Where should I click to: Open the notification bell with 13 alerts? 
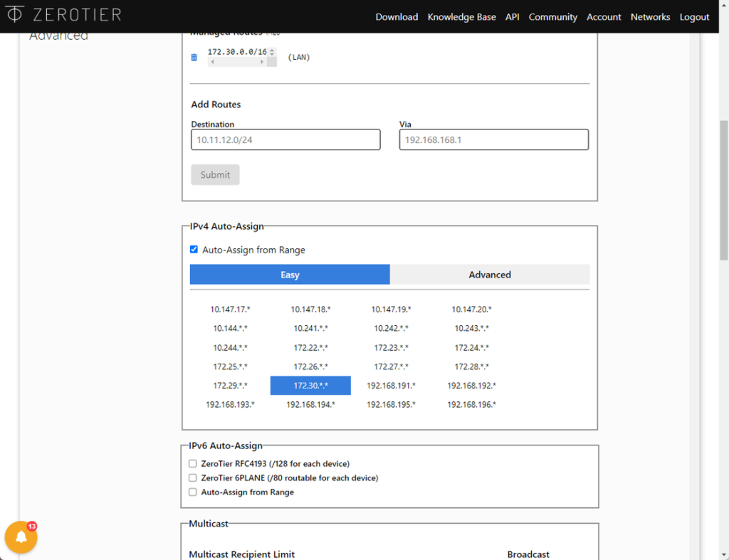(x=21, y=537)
